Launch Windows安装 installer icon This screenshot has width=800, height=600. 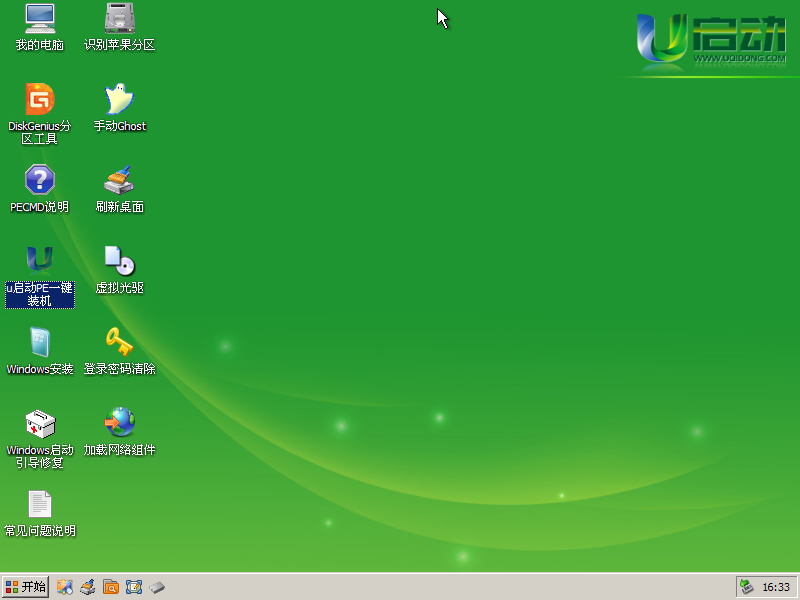40,343
